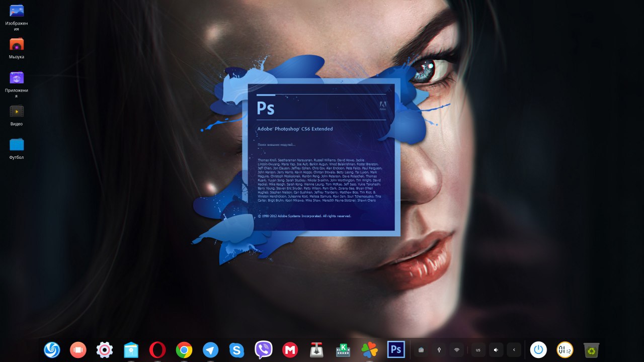Open the colorful pinwheel app dock icon
This screenshot has height=362, width=644.
coord(369,349)
